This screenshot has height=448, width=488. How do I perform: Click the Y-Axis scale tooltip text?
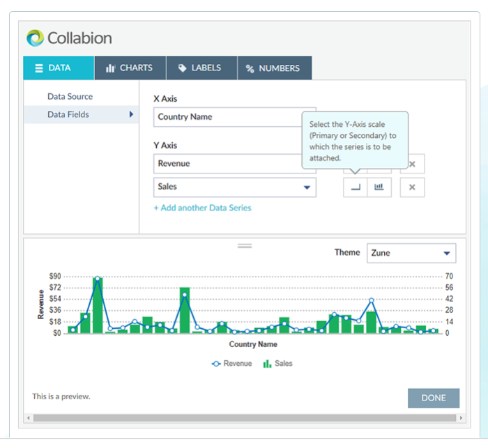coord(353,141)
